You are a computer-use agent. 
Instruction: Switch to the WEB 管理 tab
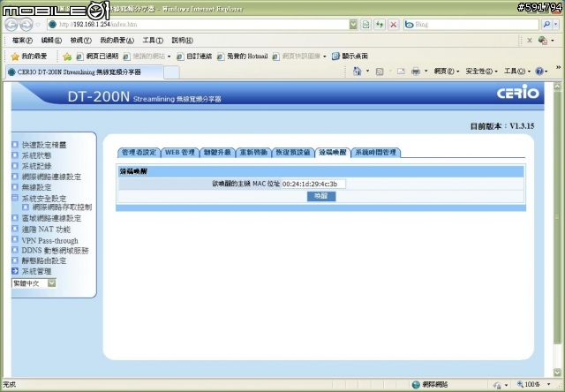click(180, 153)
